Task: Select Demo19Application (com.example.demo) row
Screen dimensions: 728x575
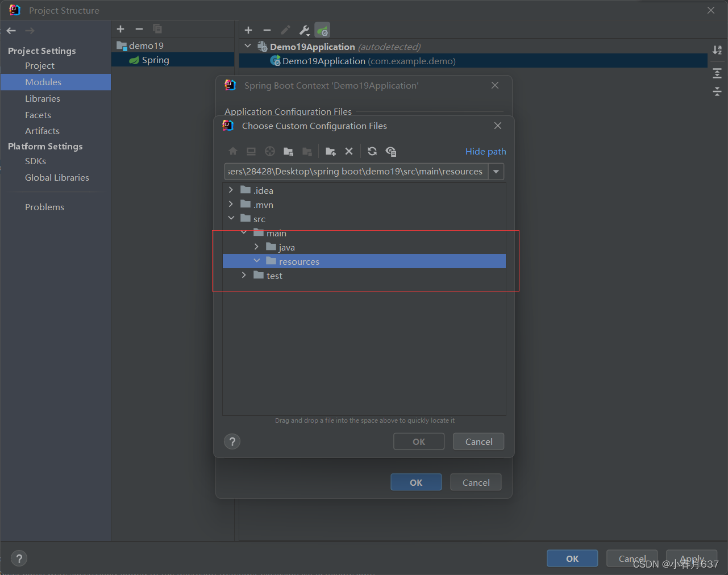Action: click(x=473, y=61)
